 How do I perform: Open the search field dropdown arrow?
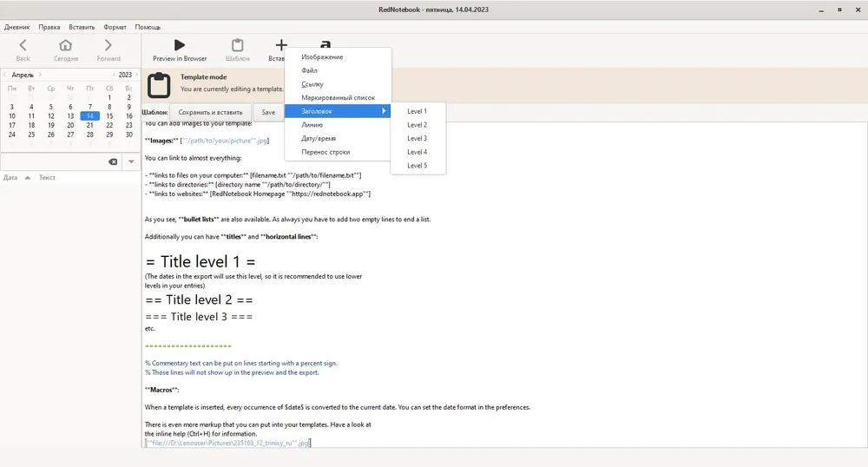point(131,161)
